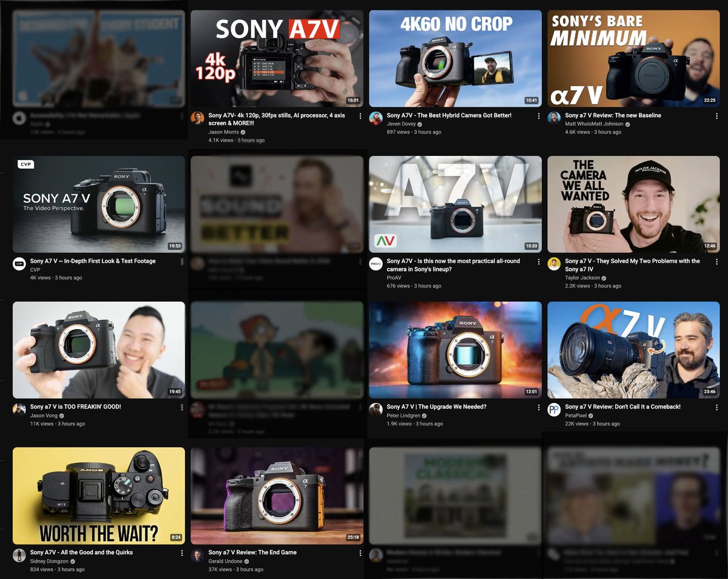
Task: Open Jason Vong channel avatar
Action: pyautogui.click(x=19, y=409)
